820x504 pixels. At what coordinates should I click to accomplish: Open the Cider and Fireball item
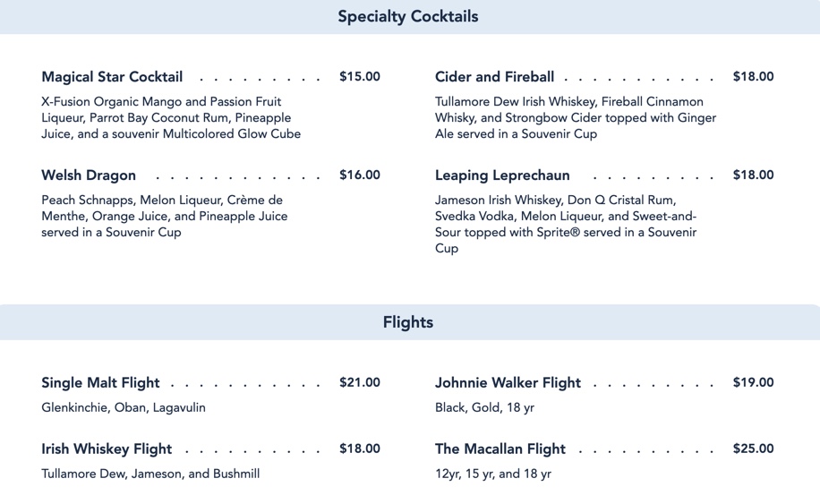pyautogui.click(x=494, y=77)
